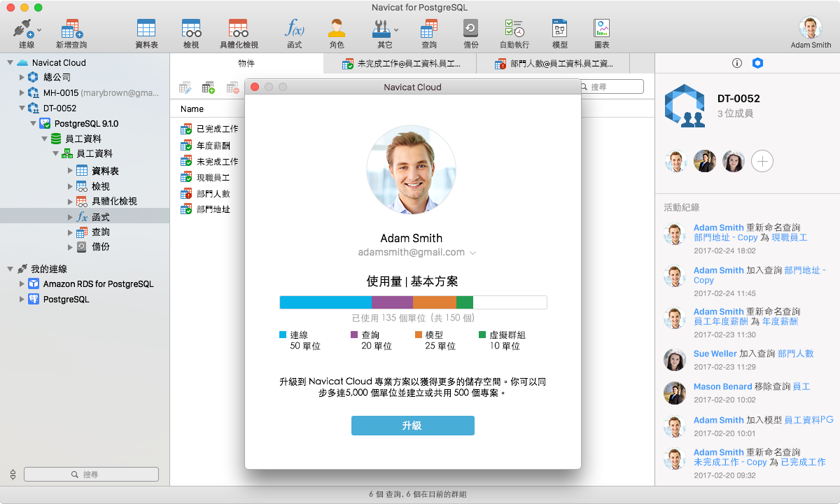
Task: Switch to the project activity hexagon icon
Action: point(757,63)
